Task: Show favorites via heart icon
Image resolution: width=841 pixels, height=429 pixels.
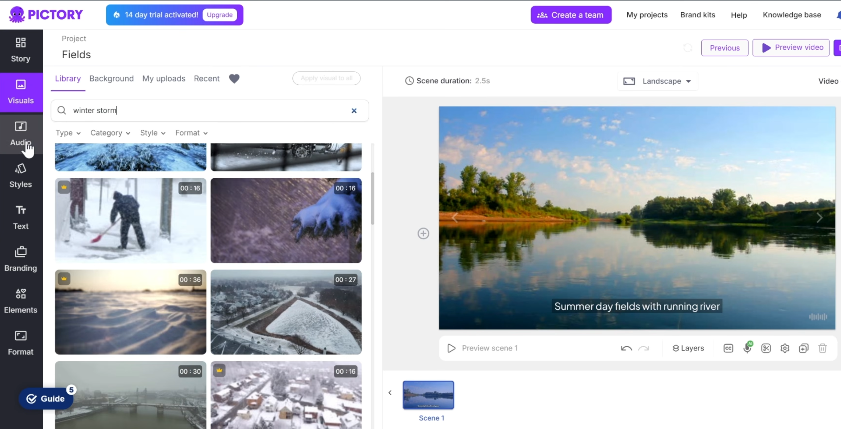Action: click(234, 79)
